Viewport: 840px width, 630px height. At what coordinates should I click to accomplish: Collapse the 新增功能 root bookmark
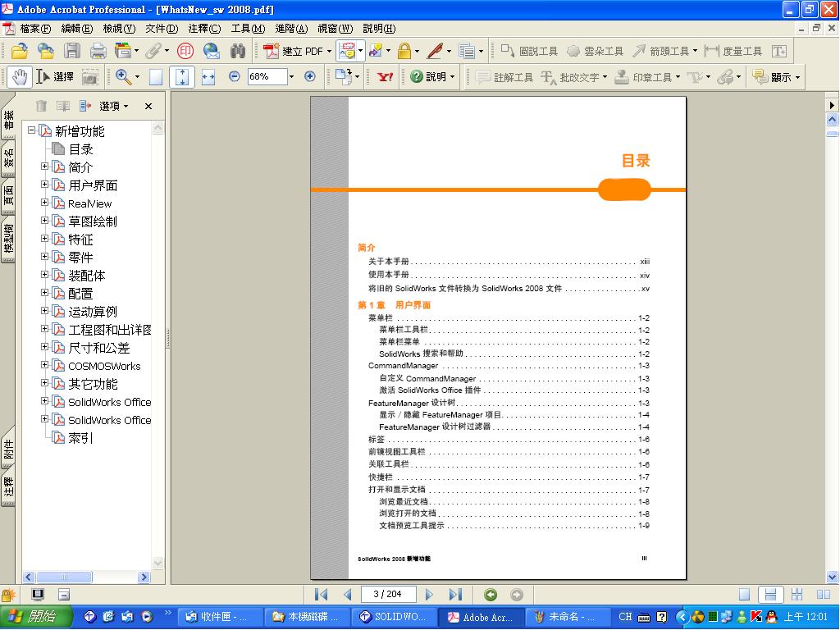(32, 130)
